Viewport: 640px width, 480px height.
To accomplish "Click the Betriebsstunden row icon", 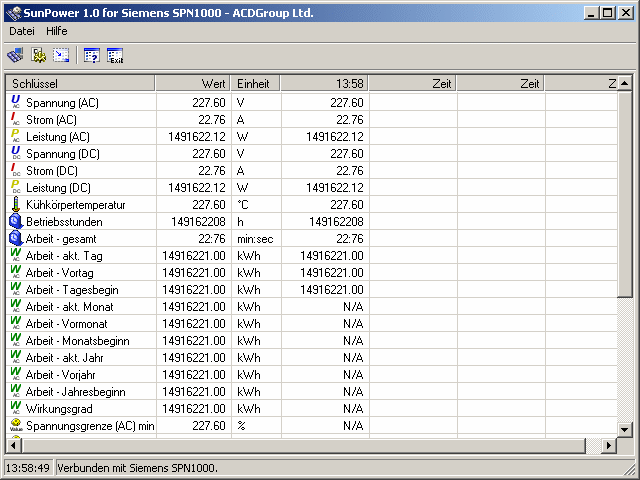I will 15,222.
